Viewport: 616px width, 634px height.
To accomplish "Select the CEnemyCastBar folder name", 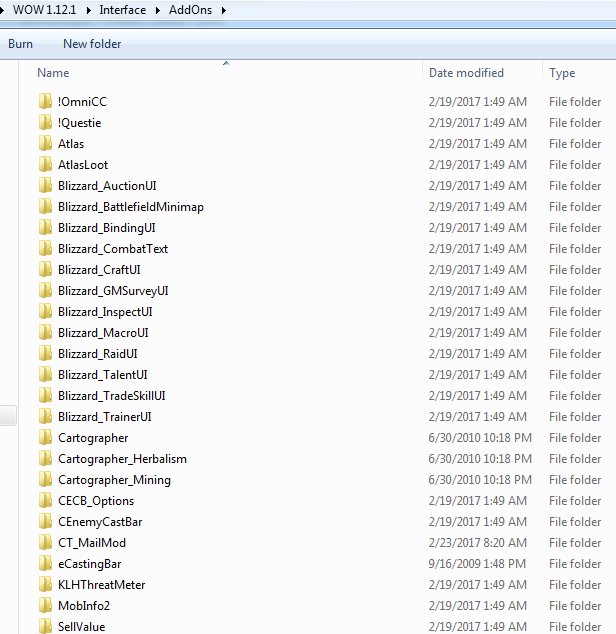I will click(100, 522).
